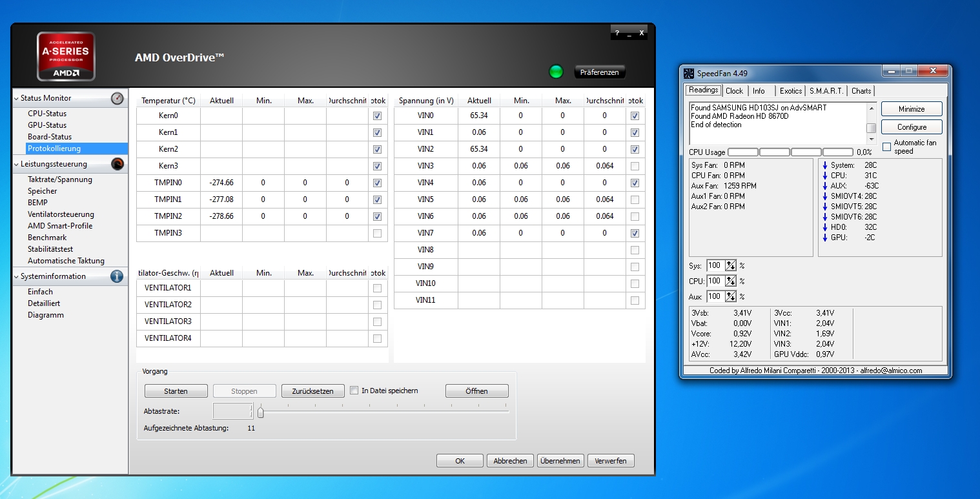Image resolution: width=980 pixels, height=499 pixels.
Task: Click the blue arrow beside System temperature
Action: click(825, 165)
